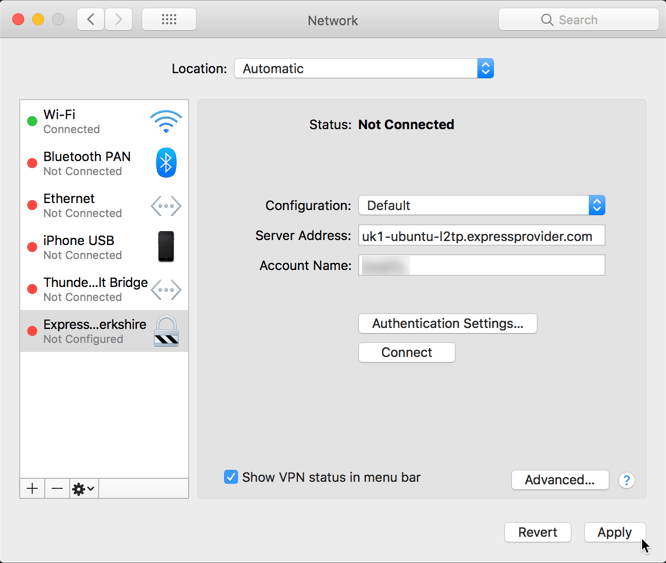Select the Bluetooth PAN service
The height and width of the screenshot is (563, 666).
[104, 163]
